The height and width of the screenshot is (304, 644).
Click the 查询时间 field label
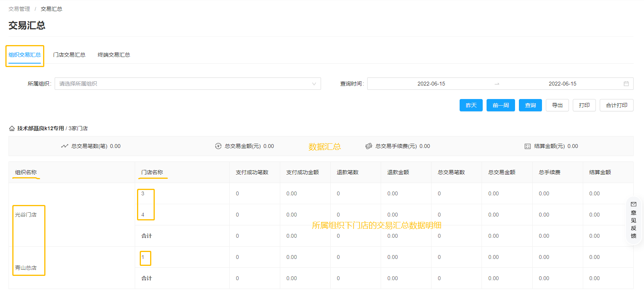pyautogui.click(x=352, y=84)
